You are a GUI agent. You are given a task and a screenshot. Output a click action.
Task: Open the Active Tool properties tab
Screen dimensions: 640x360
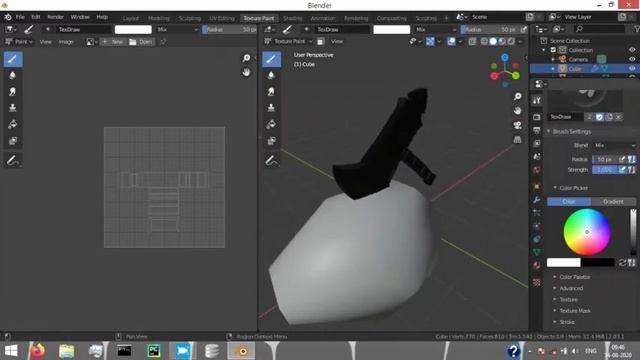[537, 100]
